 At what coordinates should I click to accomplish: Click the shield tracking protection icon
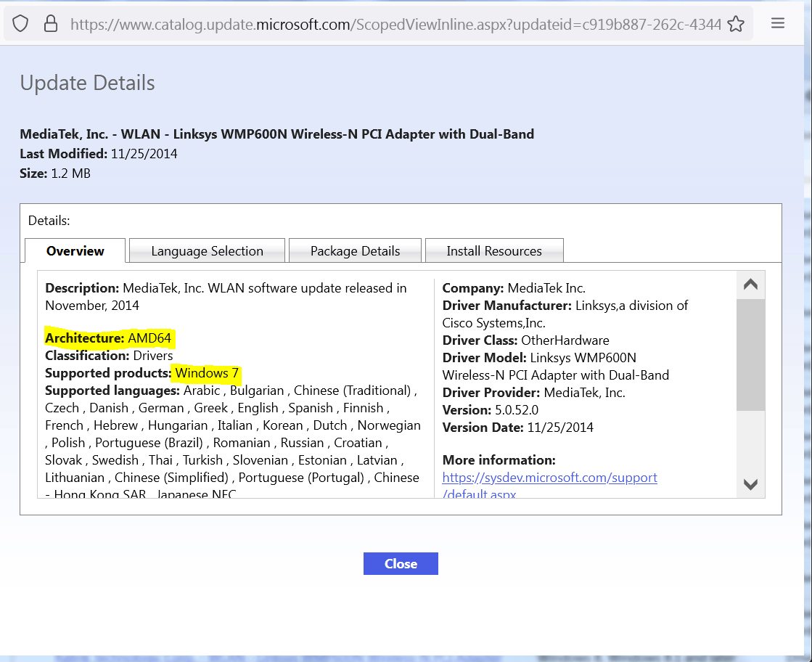pyautogui.click(x=20, y=23)
